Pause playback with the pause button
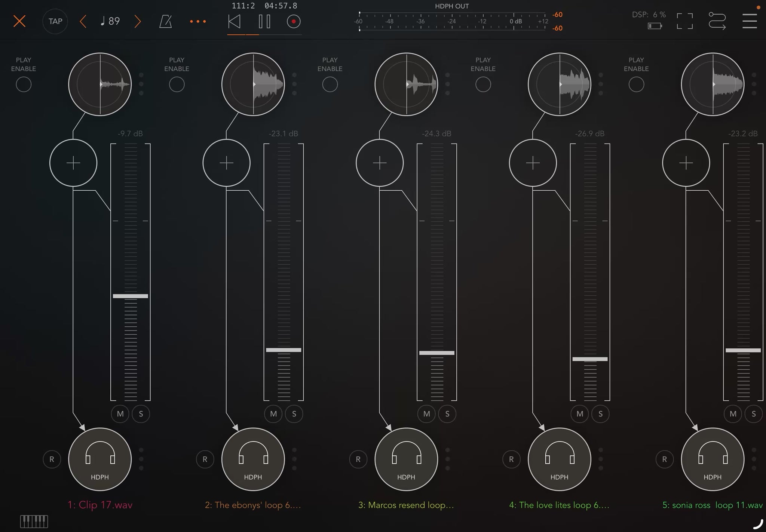766x532 pixels. [x=264, y=22]
